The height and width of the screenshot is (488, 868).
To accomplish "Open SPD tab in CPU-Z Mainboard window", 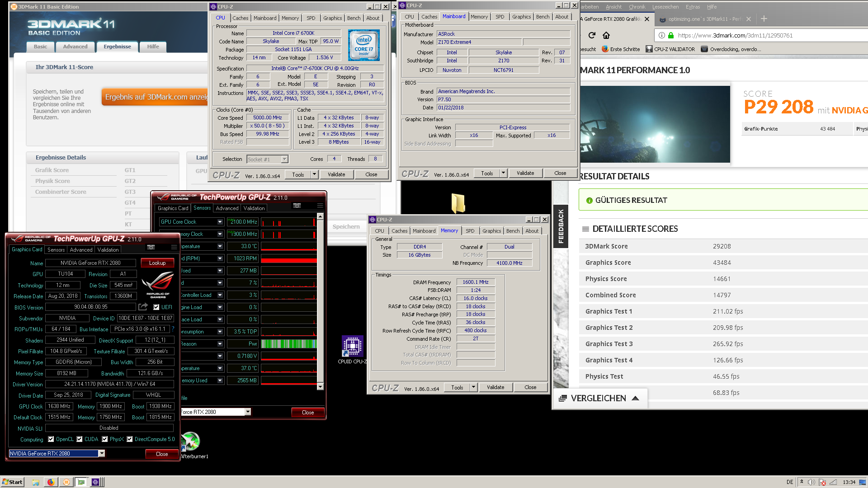I will point(500,17).
